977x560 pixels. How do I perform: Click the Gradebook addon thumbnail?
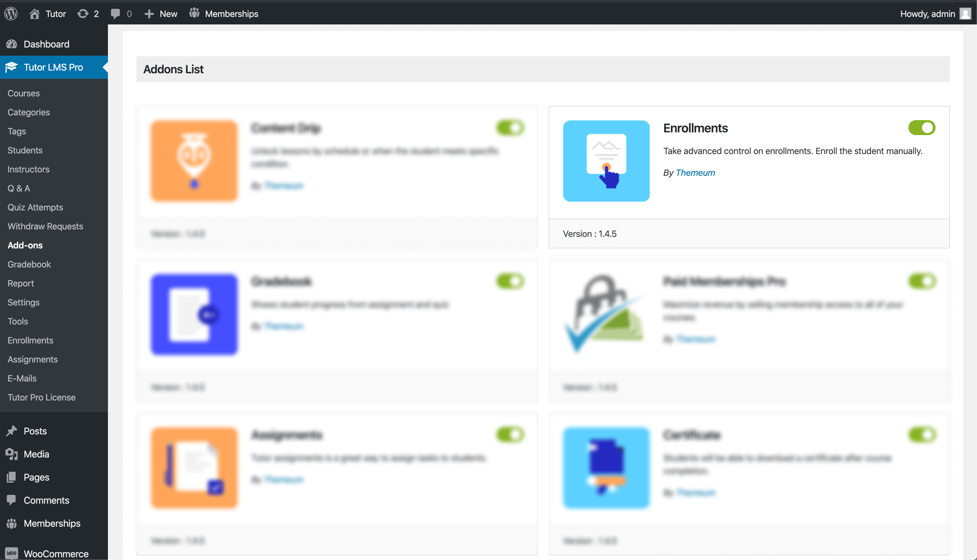[x=194, y=314]
